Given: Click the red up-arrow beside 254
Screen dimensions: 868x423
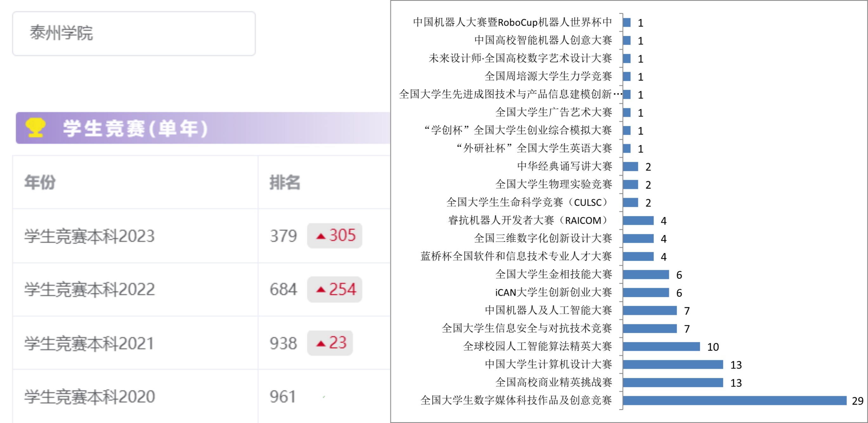Looking at the screenshot, I should 321,289.
